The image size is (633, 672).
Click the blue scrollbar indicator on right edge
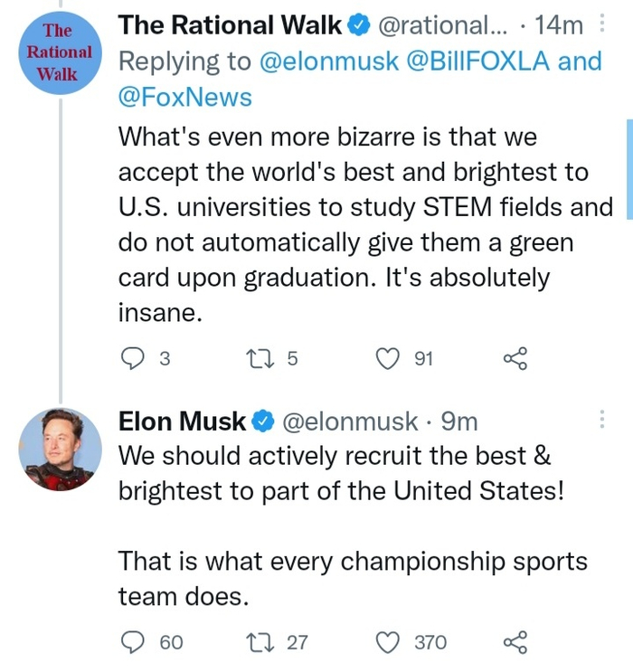coord(628,167)
